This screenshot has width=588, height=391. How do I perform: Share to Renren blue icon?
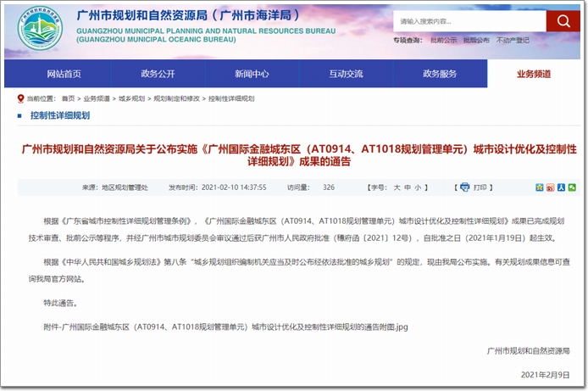(x=561, y=187)
